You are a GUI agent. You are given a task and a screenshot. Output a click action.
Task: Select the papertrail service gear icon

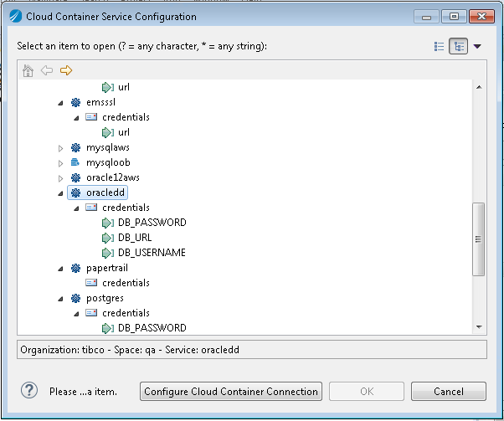pyautogui.click(x=75, y=268)
